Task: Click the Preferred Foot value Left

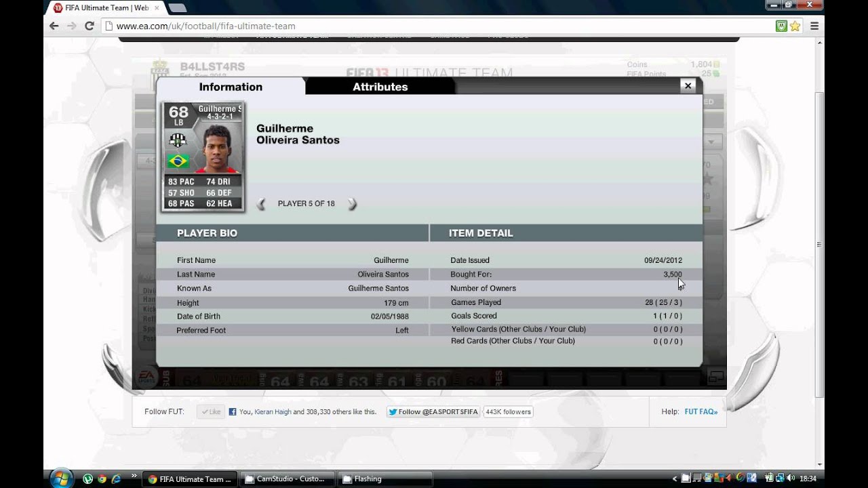Action: click(x=402, y=331)
